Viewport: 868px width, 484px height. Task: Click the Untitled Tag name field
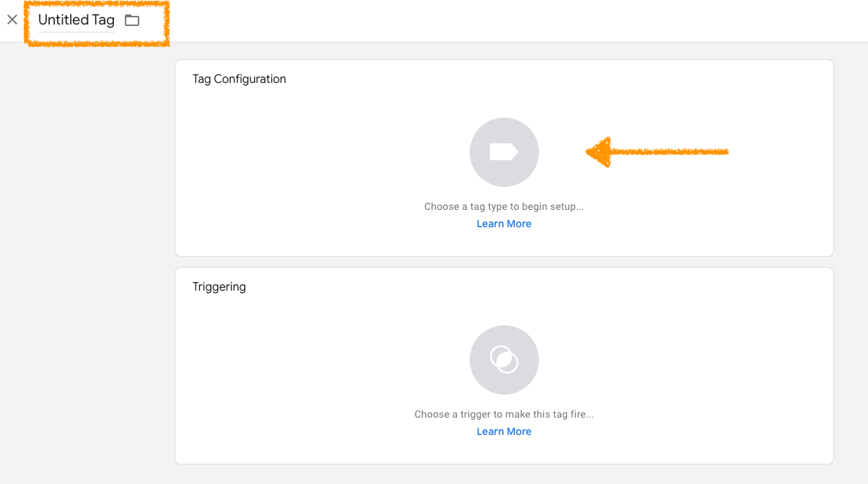(x=76, y=20)
